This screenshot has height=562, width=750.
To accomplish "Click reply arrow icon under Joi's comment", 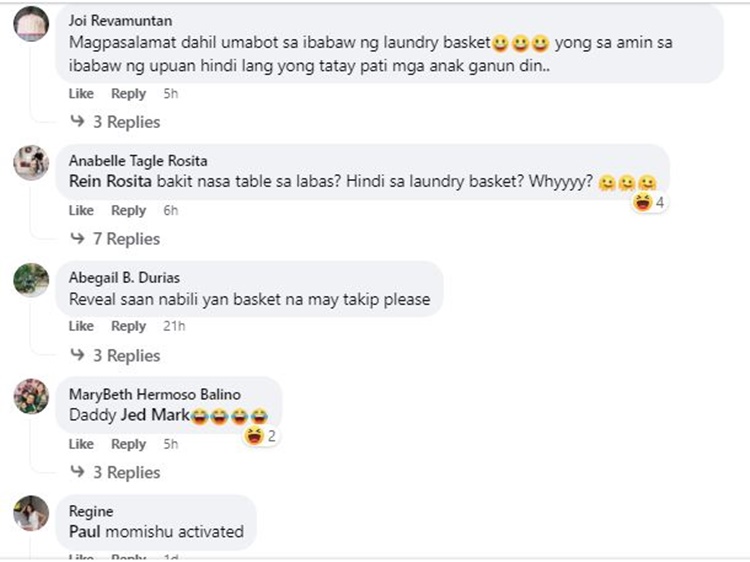I will [77, 121].
